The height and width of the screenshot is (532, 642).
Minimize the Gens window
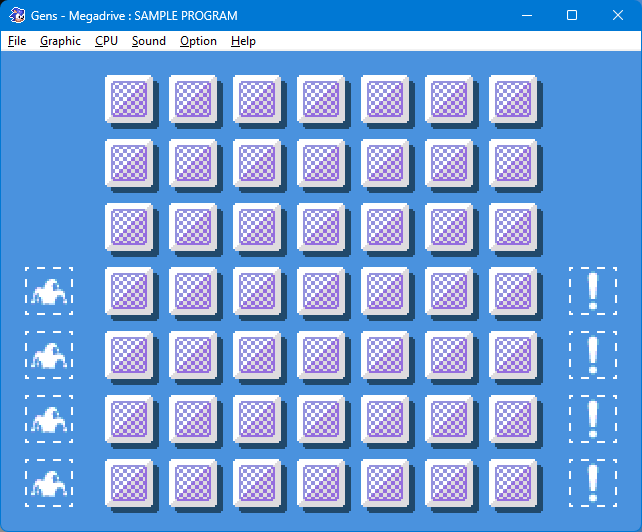527,16
